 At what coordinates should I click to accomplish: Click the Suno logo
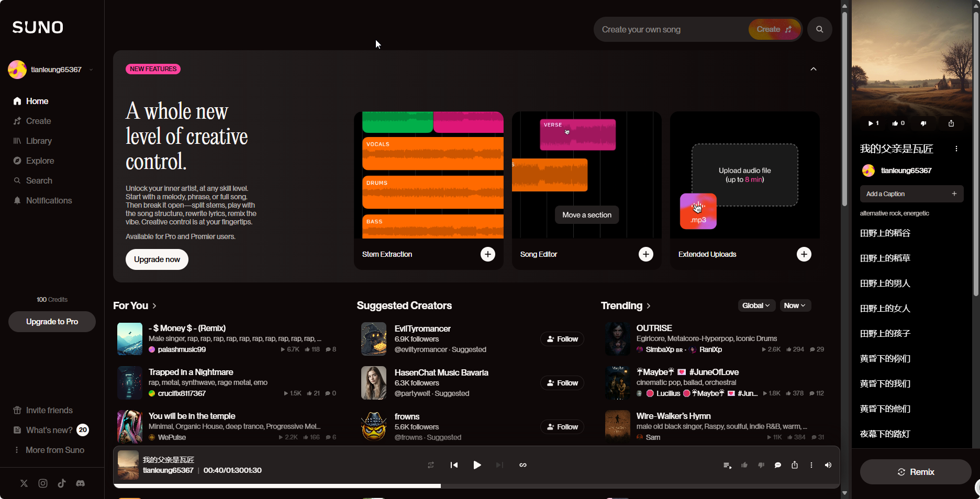(38, 27)
